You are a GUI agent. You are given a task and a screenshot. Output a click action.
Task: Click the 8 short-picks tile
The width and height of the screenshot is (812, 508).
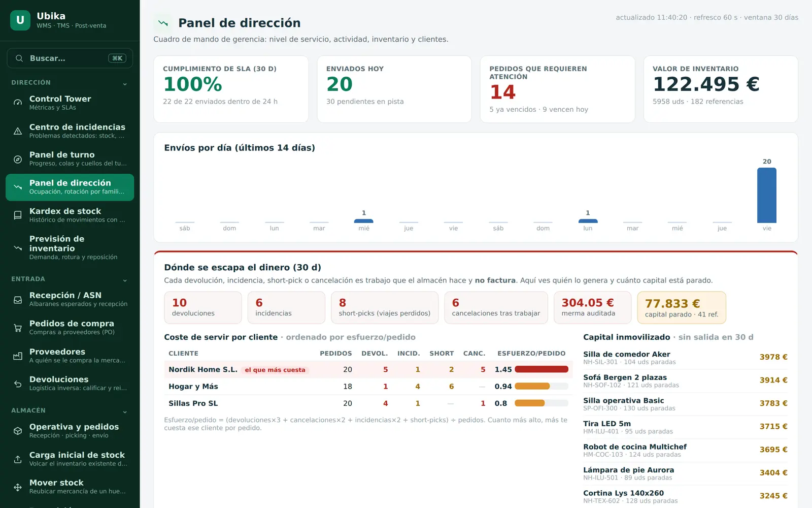(x=385, y=307)
